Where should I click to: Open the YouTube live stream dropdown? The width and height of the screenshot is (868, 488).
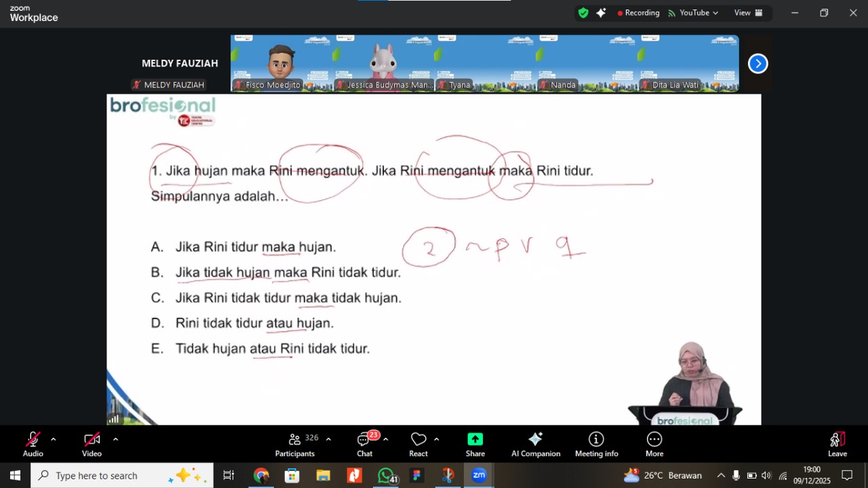coord(693,13)
